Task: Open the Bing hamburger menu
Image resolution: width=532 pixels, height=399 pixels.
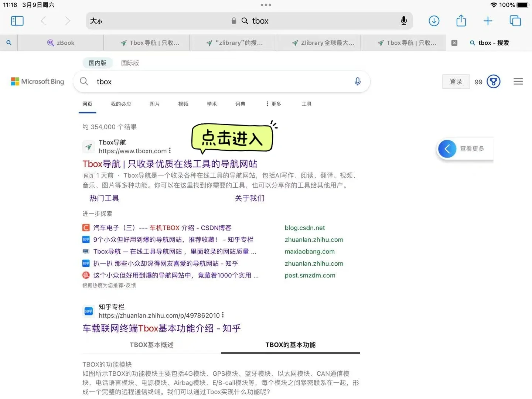Action: click(x=518, y=81)
